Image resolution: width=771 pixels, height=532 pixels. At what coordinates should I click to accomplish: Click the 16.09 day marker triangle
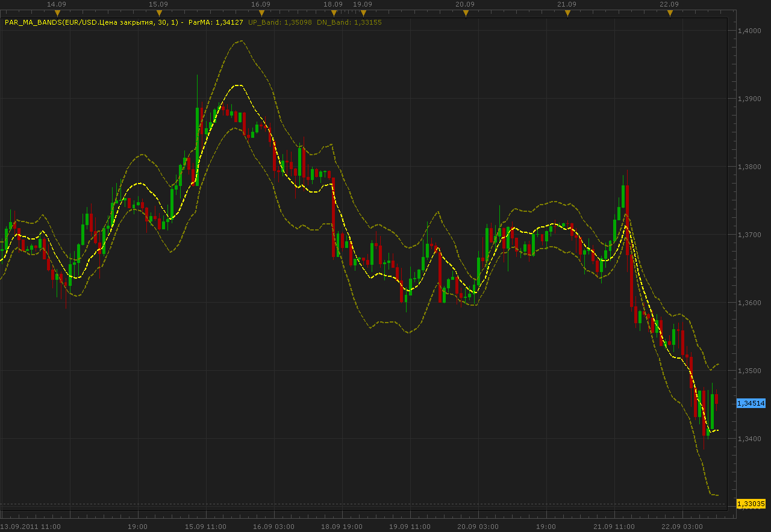[x=261, y=13]
